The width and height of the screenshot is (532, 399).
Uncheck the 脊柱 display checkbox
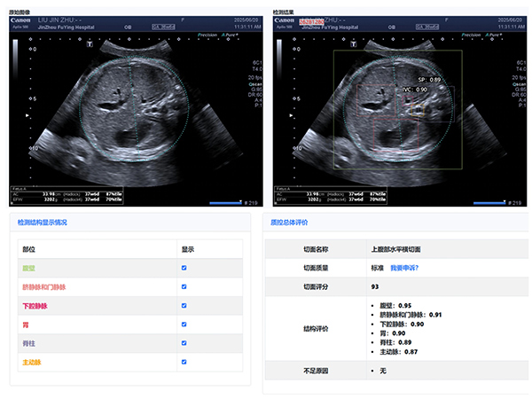pyautogui.click(x=184, y=343)
